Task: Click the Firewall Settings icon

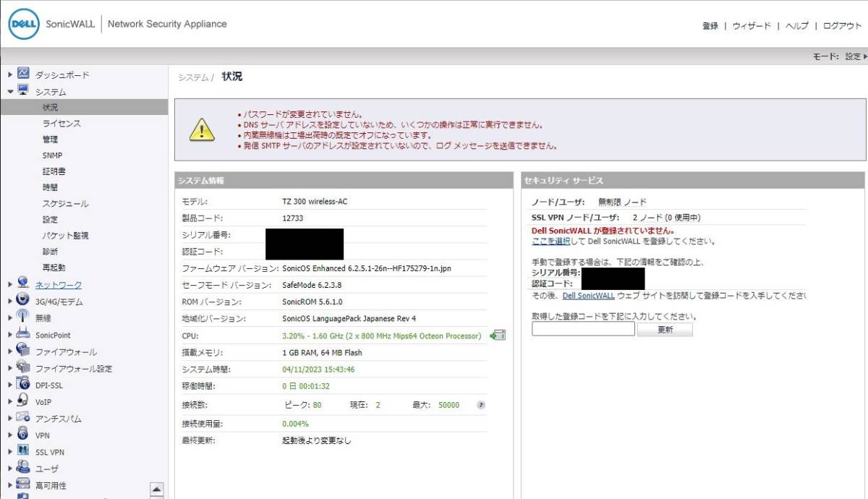Action: (x=23, y=367)
